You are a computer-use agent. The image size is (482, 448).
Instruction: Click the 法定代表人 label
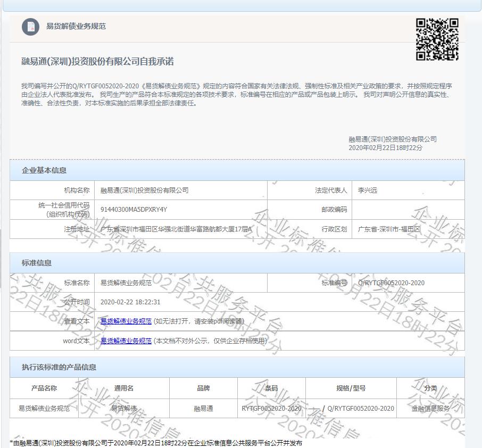[x=331, y=190]
